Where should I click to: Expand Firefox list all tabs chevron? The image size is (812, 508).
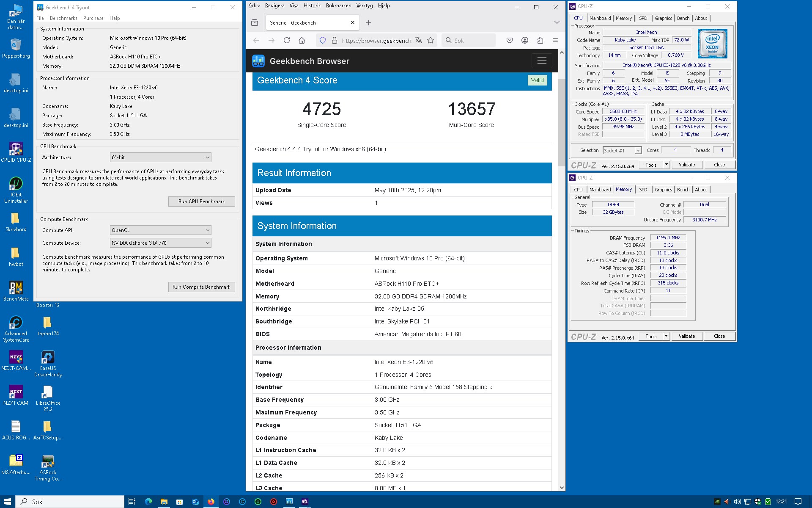[557, 23]
